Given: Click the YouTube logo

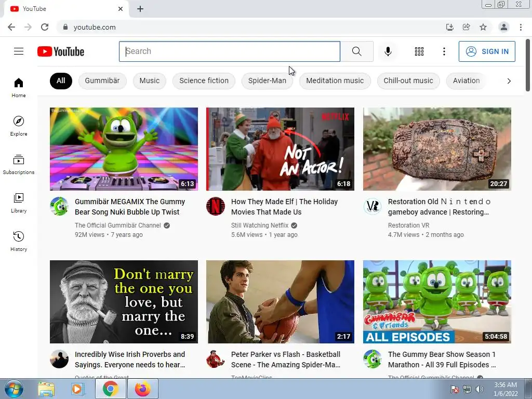Looking at the screenshot, I should [x=61, y=51].
